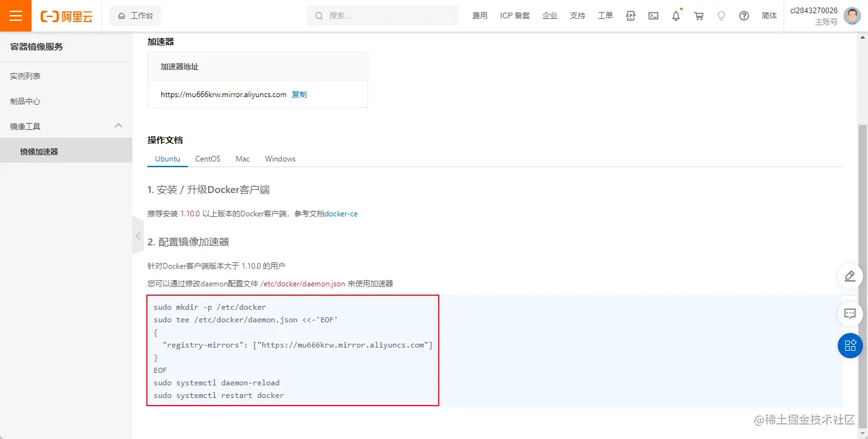Viewport: 868px width, 439px height.
Task: Open the notifications bell
Action: [x=675, y=15]
